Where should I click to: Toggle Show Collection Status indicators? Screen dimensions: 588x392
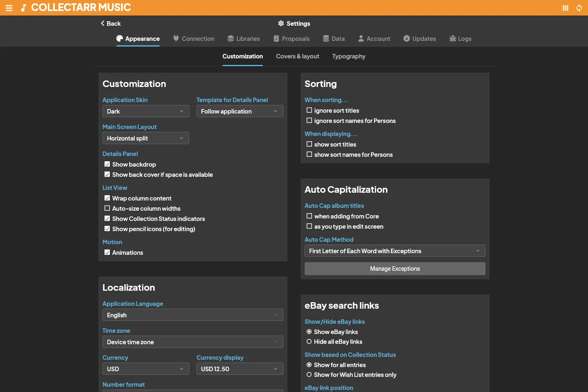click(x=107, y=218)
